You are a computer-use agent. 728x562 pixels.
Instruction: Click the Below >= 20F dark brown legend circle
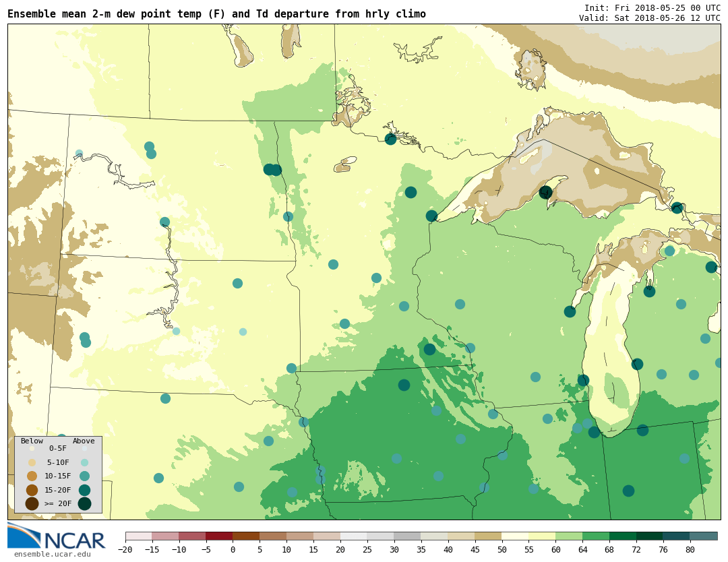32,504
